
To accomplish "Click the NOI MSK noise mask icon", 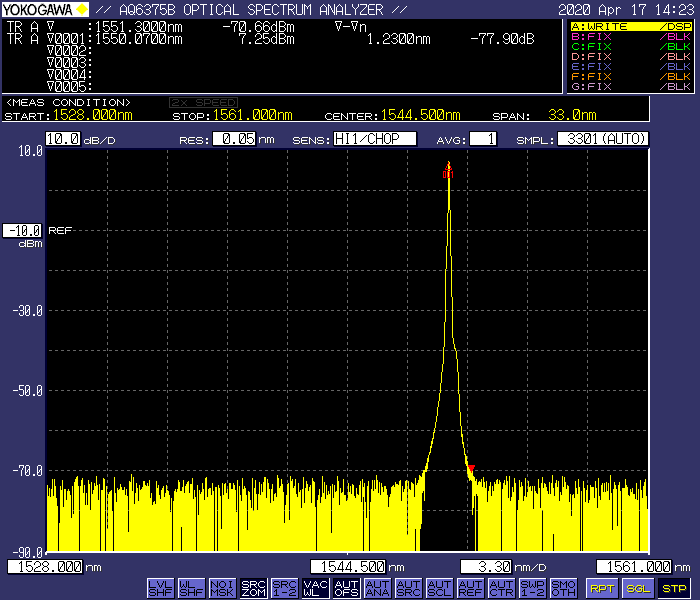I will click(222, 588).
